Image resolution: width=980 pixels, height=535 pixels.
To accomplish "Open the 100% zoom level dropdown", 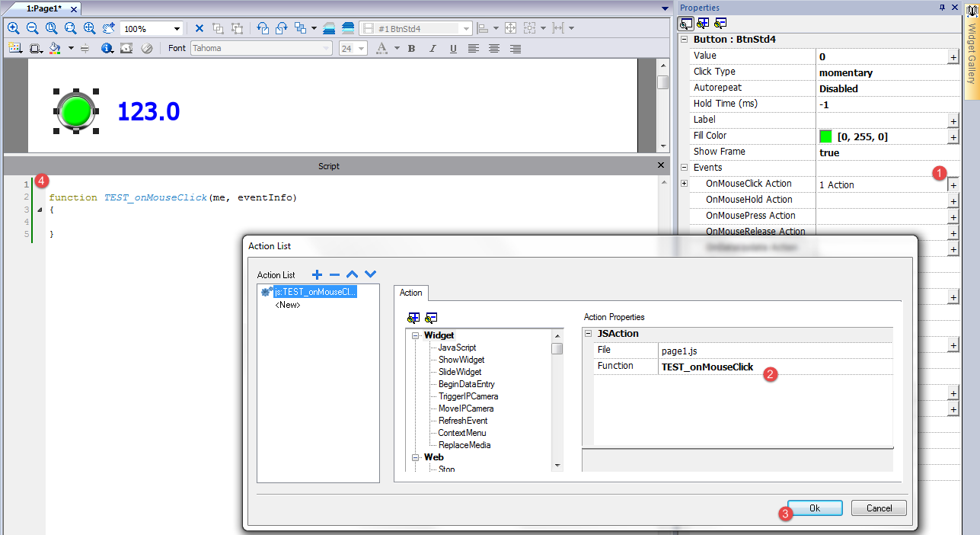I will point(177,29).
